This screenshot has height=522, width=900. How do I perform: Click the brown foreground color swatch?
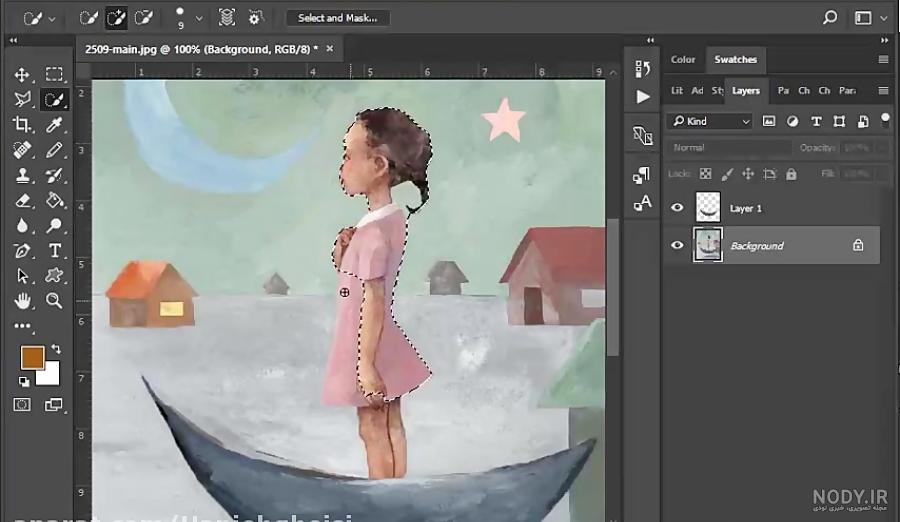32,357
